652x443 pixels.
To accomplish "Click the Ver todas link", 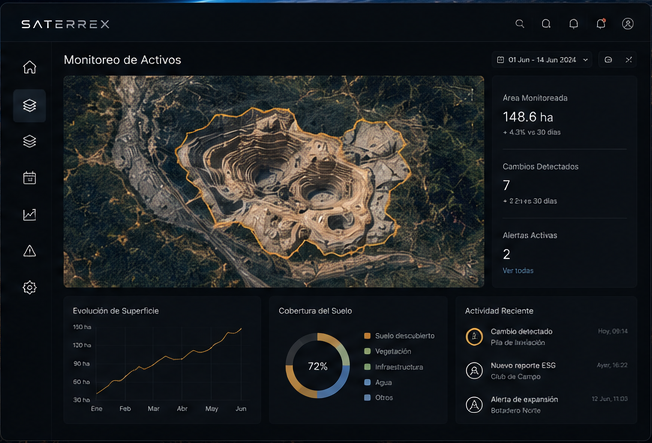I will pos(518,271).
